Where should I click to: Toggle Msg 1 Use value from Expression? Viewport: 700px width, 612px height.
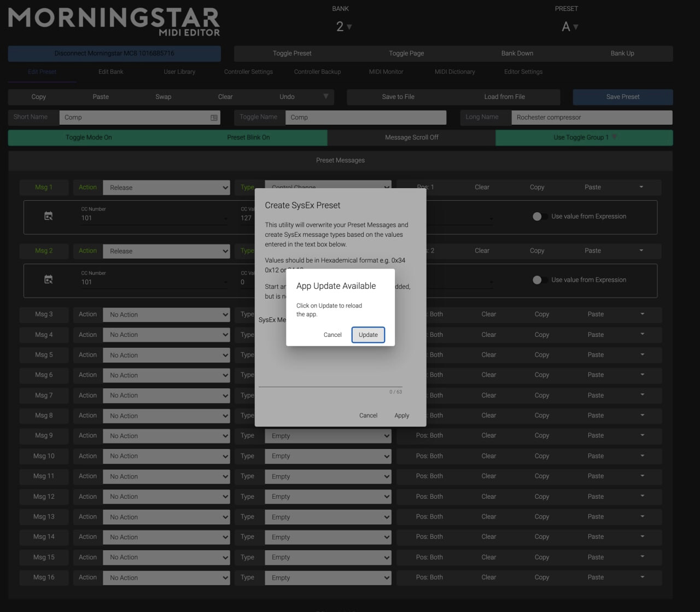(540, 216)
